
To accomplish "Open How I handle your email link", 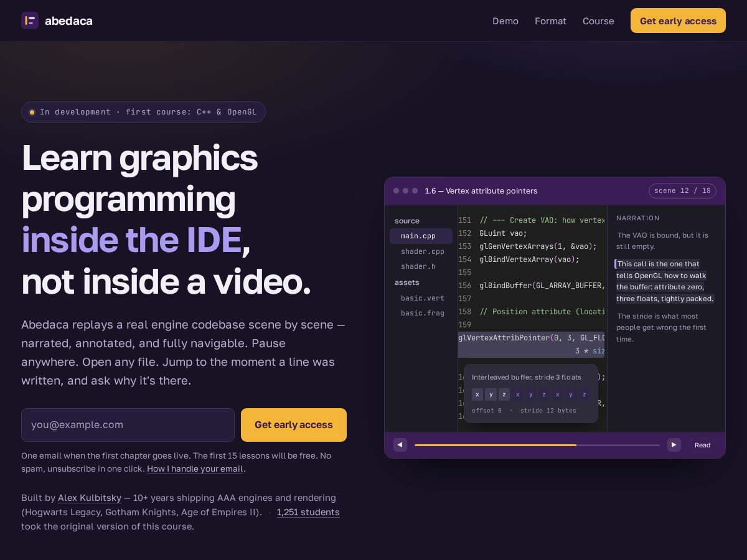I will pyautogui.click(x=195, y=469).
